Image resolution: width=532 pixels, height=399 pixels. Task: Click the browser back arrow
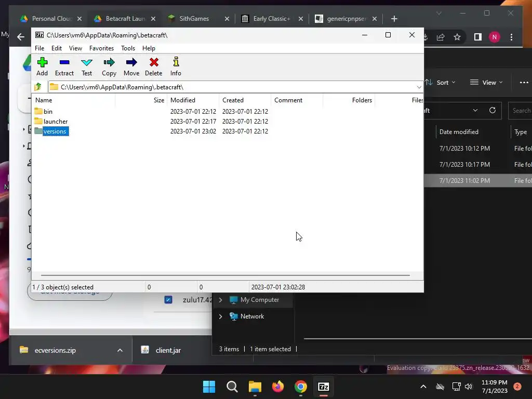(x=21, y=37)
